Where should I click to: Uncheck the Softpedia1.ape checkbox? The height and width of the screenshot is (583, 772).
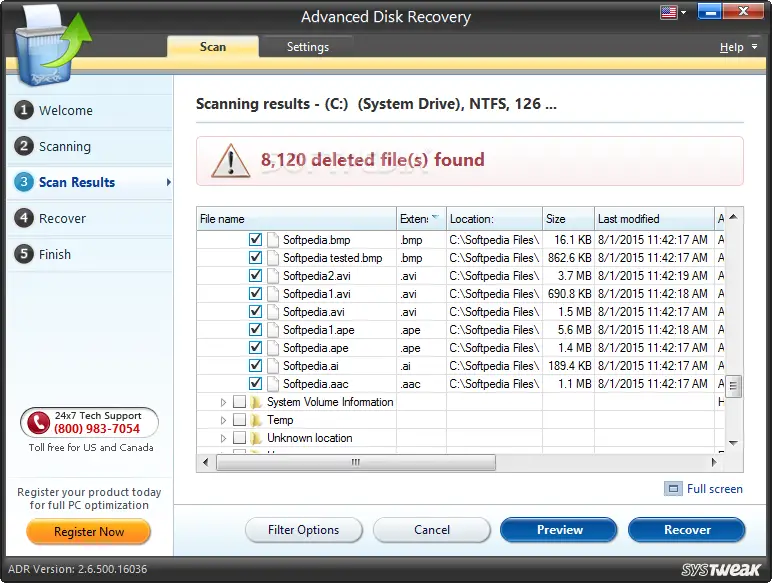[255, 329]
